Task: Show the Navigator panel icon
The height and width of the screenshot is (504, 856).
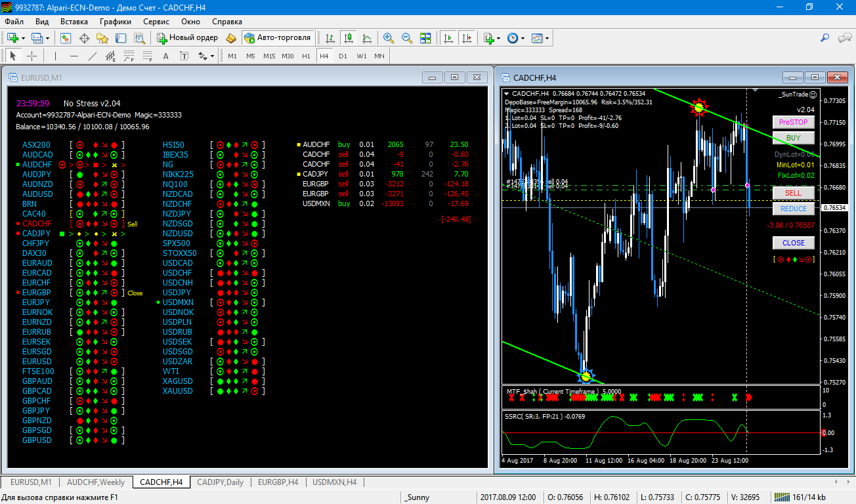Action: point(103,38)
